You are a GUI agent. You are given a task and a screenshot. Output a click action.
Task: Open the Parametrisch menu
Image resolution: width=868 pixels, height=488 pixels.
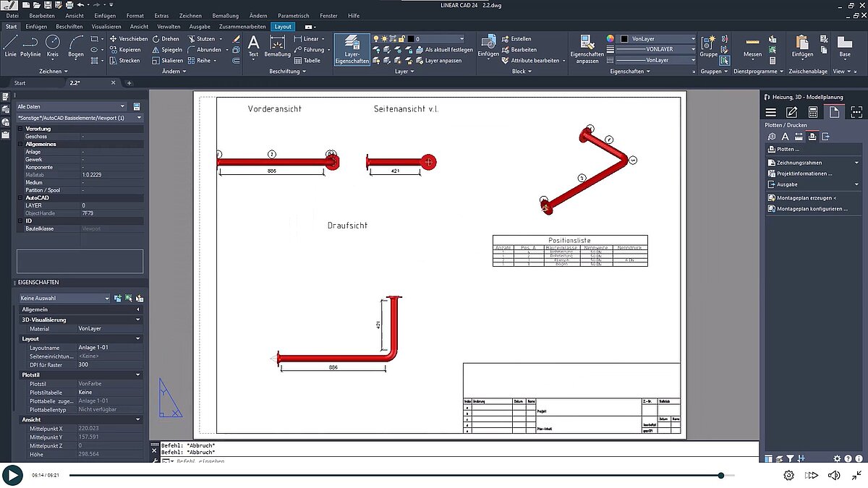click(294, 15)
